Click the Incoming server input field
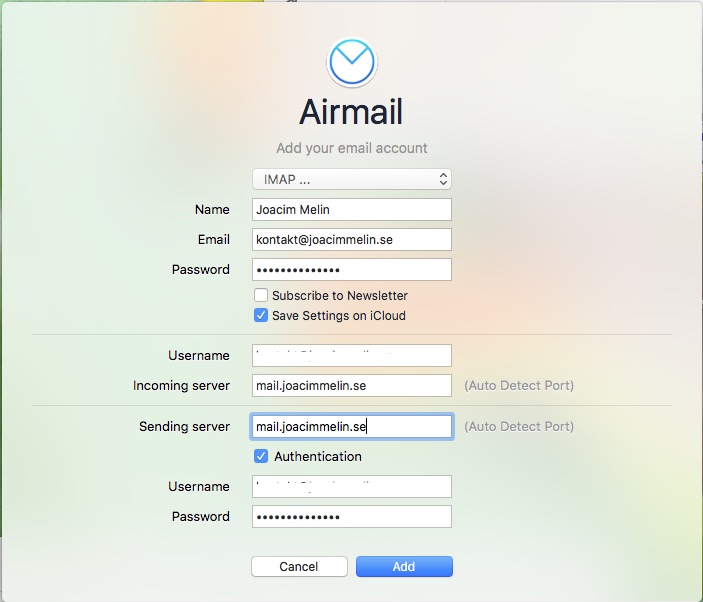Screen dimensions: 703x602 click(352, 385)
